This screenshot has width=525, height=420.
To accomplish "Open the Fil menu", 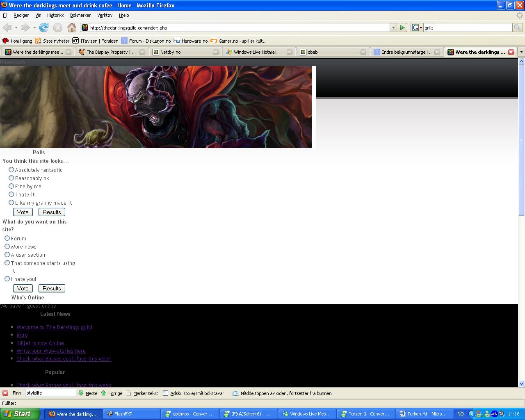I will tap(5, 15).
